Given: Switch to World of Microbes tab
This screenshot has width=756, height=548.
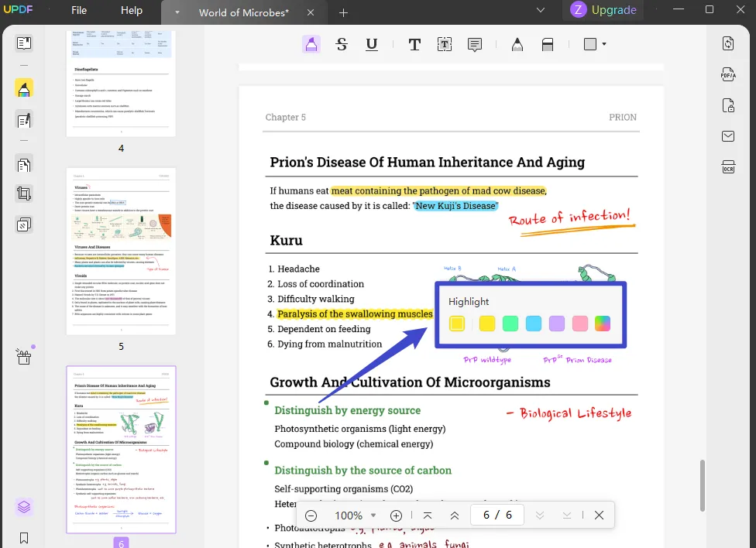Looking at the screenshot, I should click(244, 12).
